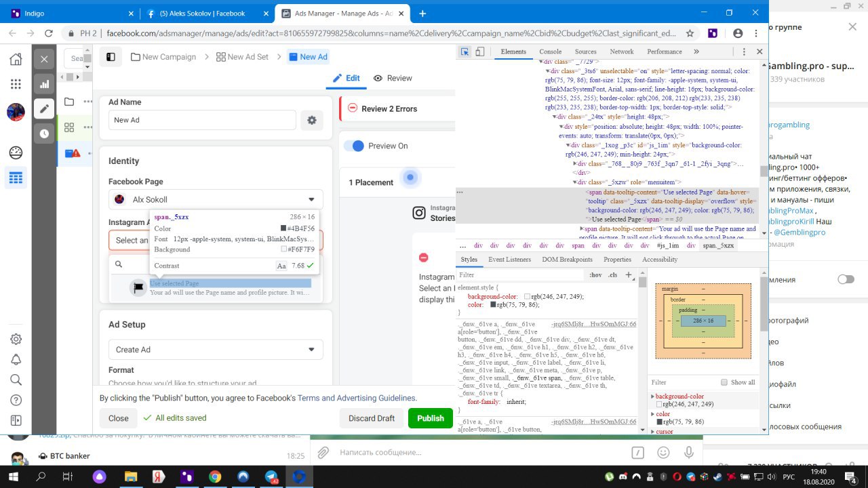Image resolution: width=868 pixels, height=488 pixels.
Task: Click the New Ad breadcrumb
Action: (x=308, y=57)
